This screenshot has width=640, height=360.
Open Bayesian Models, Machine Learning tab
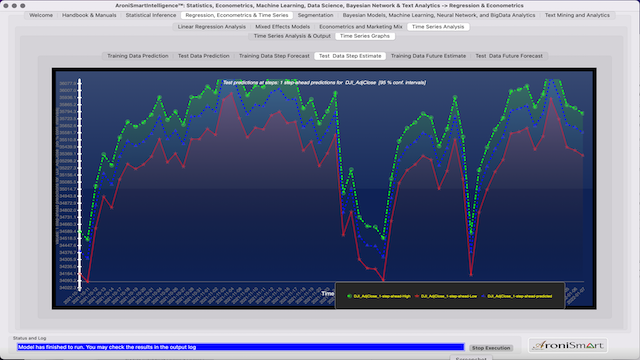(439, 15)
